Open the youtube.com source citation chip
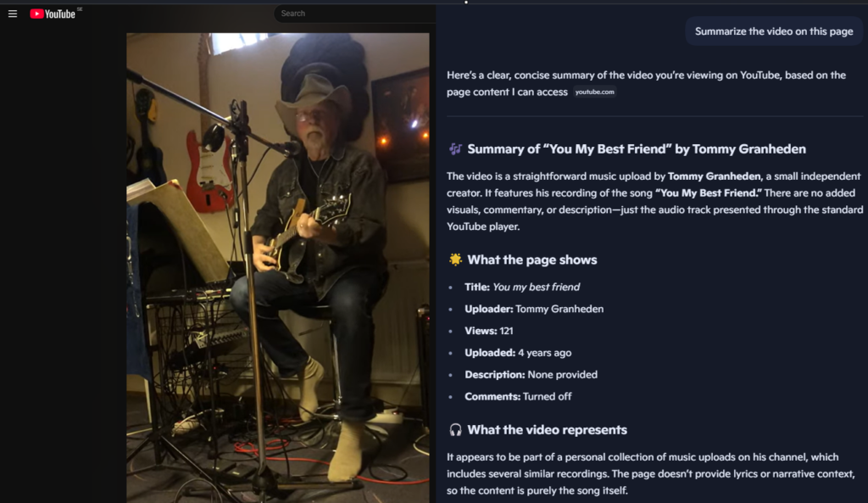868x503 pixels. coord(594,92)
